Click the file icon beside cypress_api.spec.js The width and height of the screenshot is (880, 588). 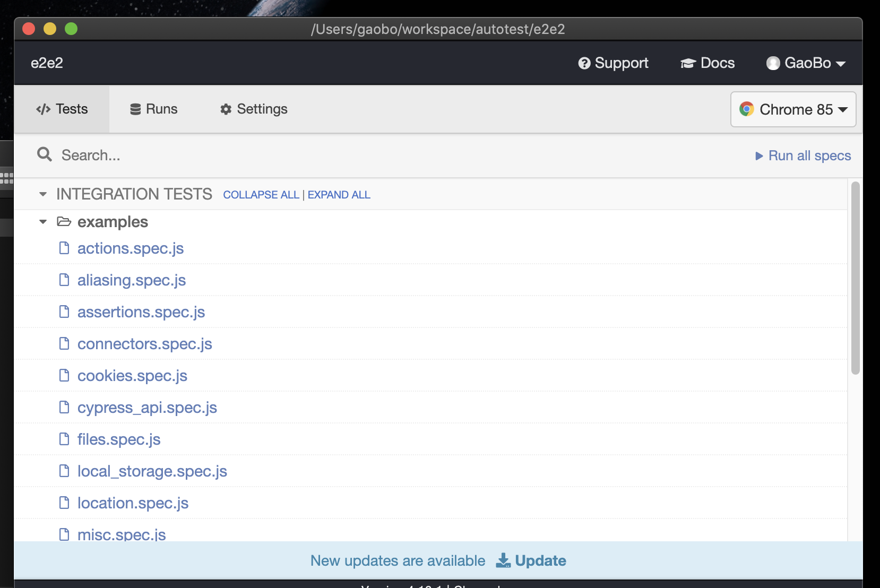click(x=64, y=407)
